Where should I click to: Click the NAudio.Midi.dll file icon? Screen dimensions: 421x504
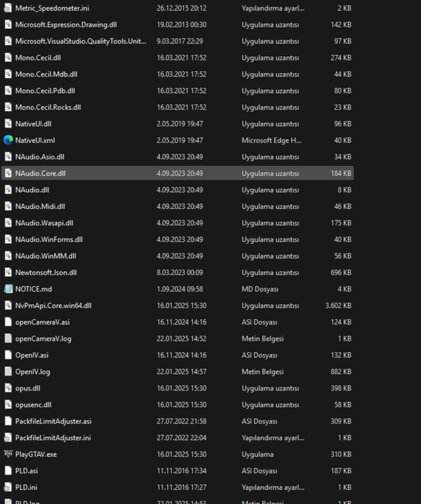tap(8, 206)
